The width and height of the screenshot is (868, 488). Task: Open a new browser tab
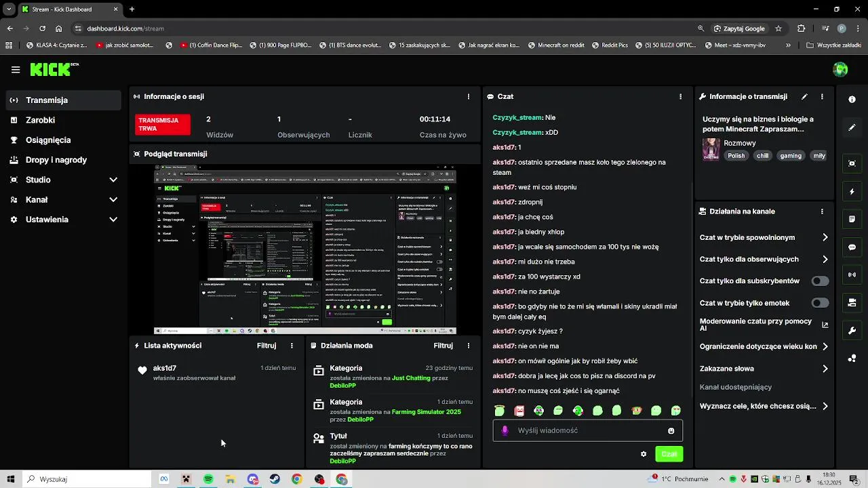[x=132, y=9]
